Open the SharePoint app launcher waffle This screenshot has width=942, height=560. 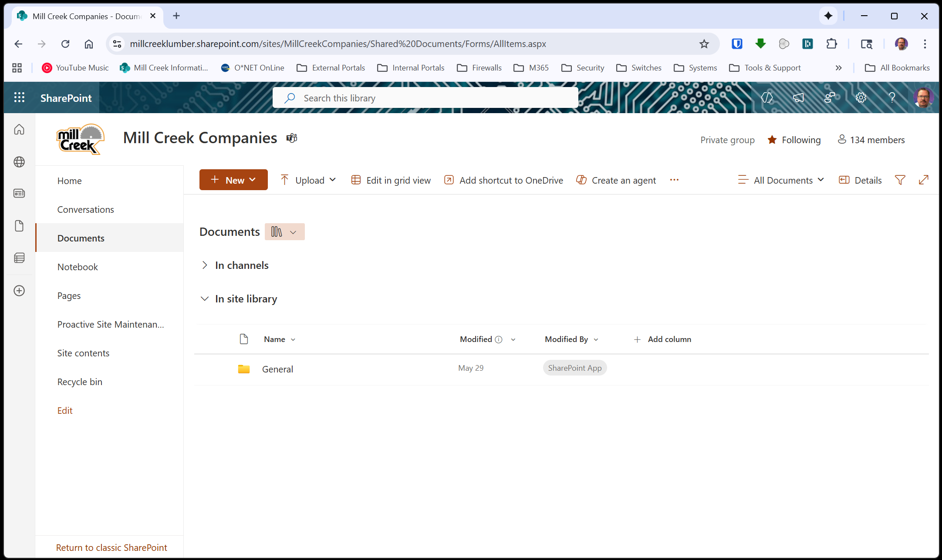point(19,98)
